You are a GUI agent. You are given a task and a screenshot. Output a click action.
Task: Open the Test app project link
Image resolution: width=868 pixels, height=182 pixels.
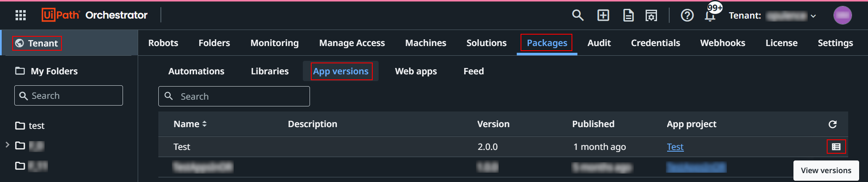coord(675,147)
